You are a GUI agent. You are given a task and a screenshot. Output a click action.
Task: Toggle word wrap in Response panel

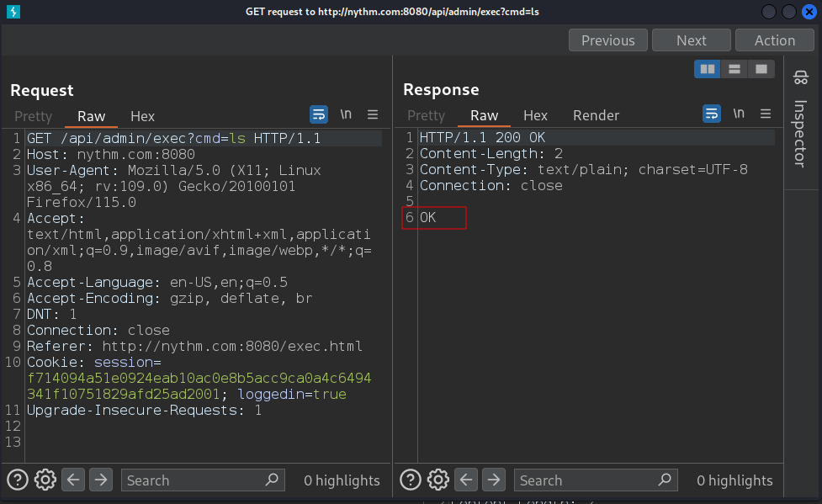point(712,114)
